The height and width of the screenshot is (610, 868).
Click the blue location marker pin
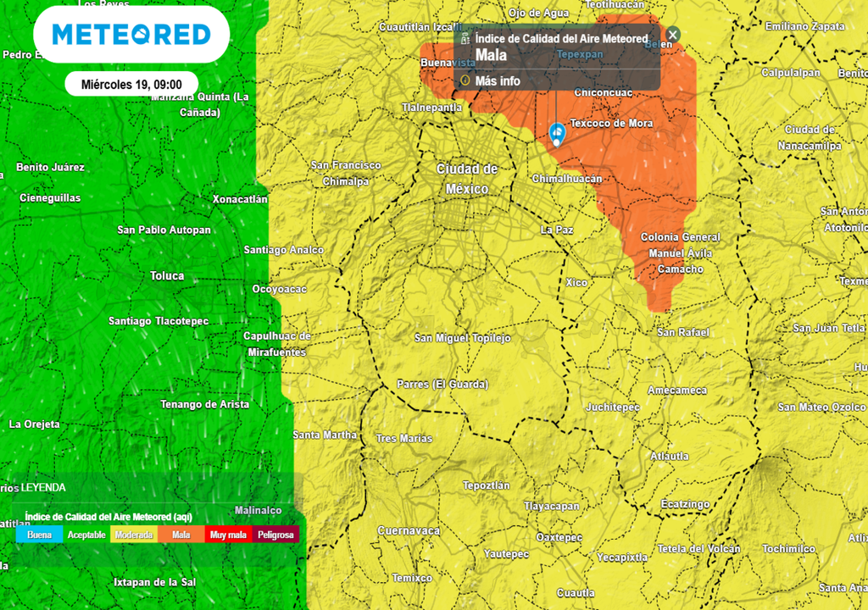point(557,133)
